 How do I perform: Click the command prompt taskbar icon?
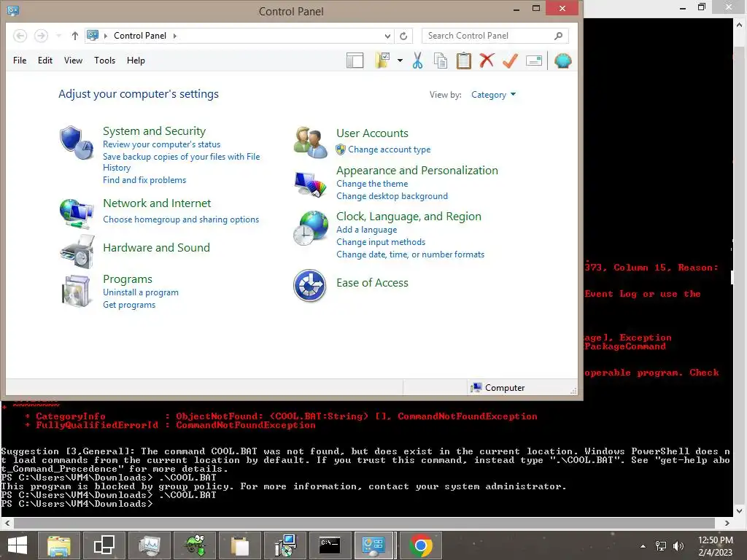coord(330,545)
